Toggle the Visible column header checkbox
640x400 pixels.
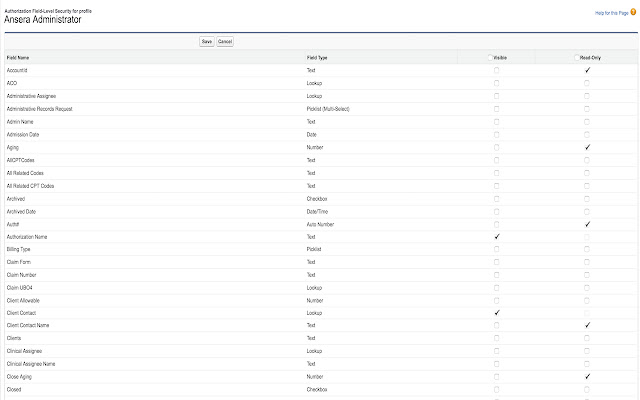pos(490,58)
